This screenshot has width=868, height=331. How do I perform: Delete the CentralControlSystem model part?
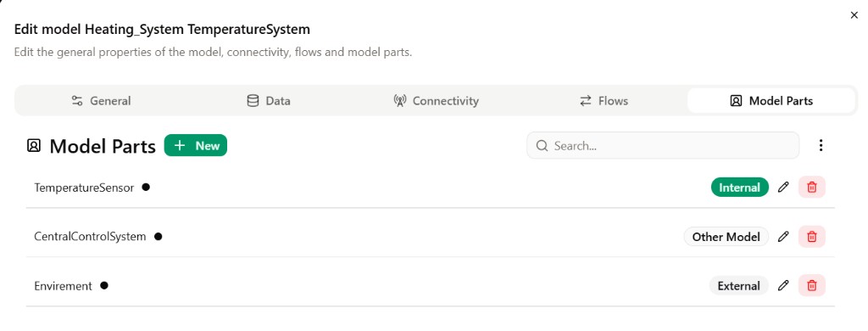tap(811, 237)
